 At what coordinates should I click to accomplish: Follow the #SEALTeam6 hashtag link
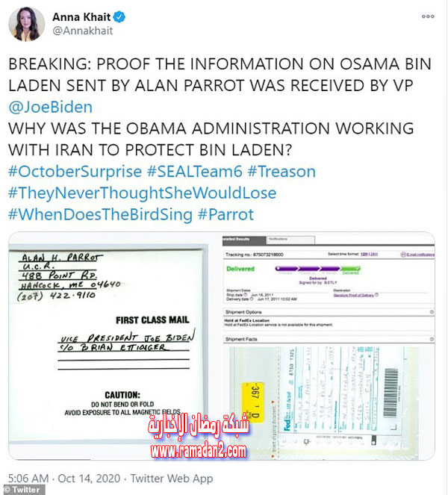click(x=195, y=172)
